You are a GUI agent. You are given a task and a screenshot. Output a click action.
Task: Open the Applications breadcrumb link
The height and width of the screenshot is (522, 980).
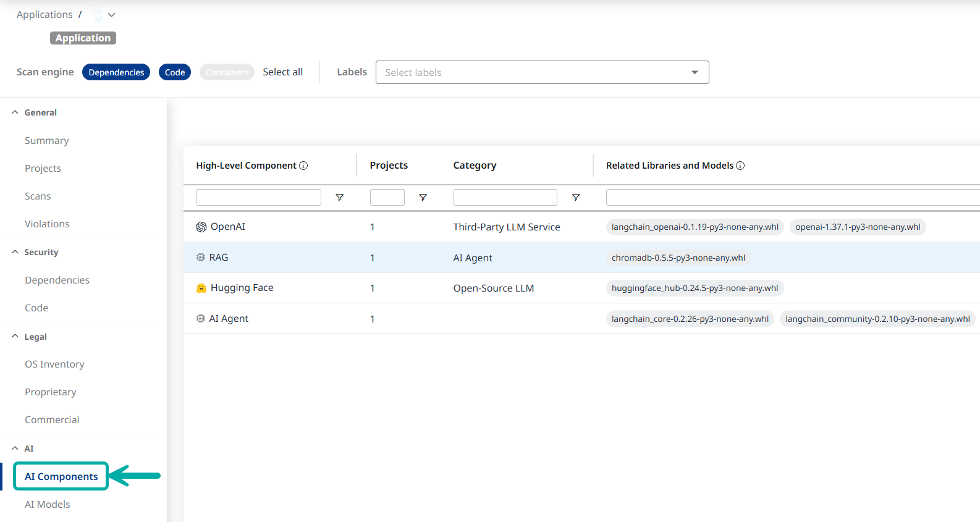click(x=44, y=15)
